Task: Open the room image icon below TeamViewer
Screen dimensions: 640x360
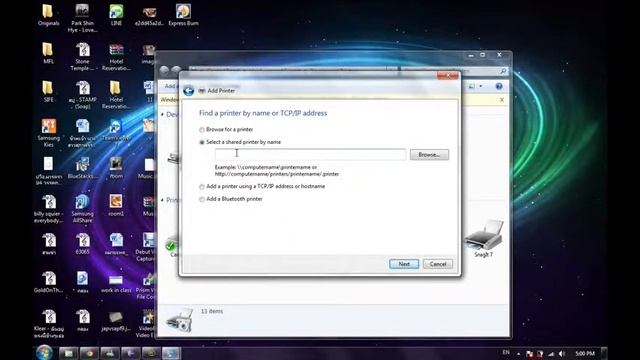Action: click(x=116, y=168)
